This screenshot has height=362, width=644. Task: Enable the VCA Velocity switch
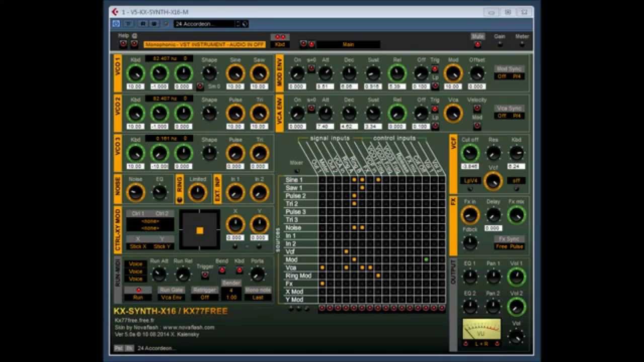[477, 108]
